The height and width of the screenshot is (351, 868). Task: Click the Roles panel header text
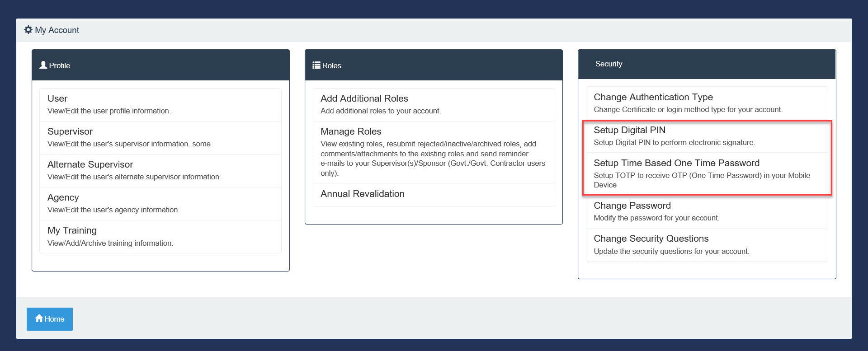[332, 66]
